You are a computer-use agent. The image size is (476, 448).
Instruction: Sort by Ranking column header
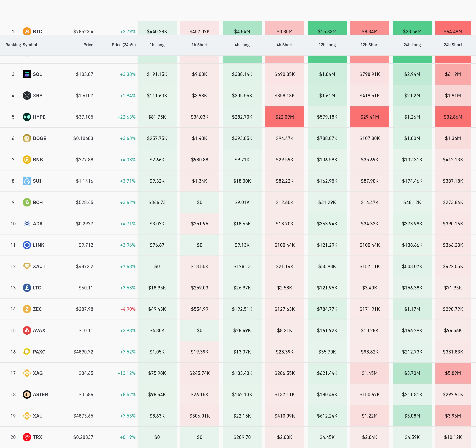[x=13, y=45]
